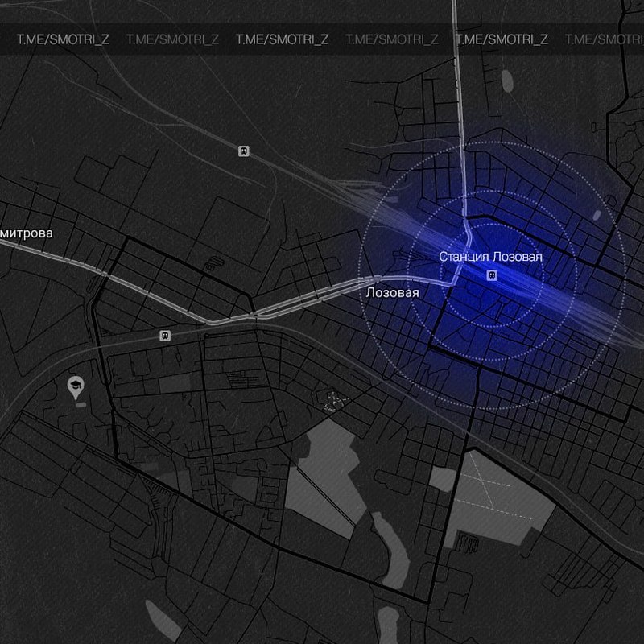Viewport: 644px width, 644px height.
Task: Select the small gray oval near the top road
Action: (x=506, y=80)
